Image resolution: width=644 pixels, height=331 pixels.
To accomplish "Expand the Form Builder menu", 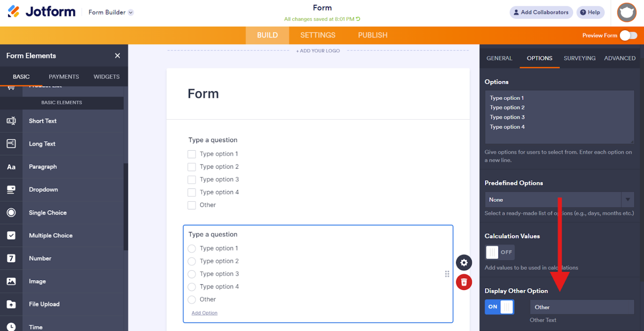I will [x=111, y=12].
